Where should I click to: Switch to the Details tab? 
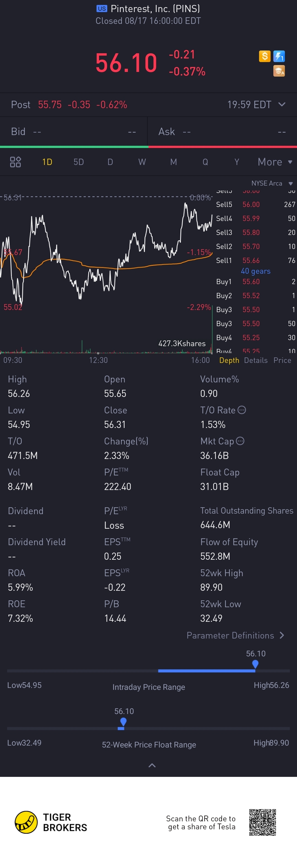coord(256,360)
